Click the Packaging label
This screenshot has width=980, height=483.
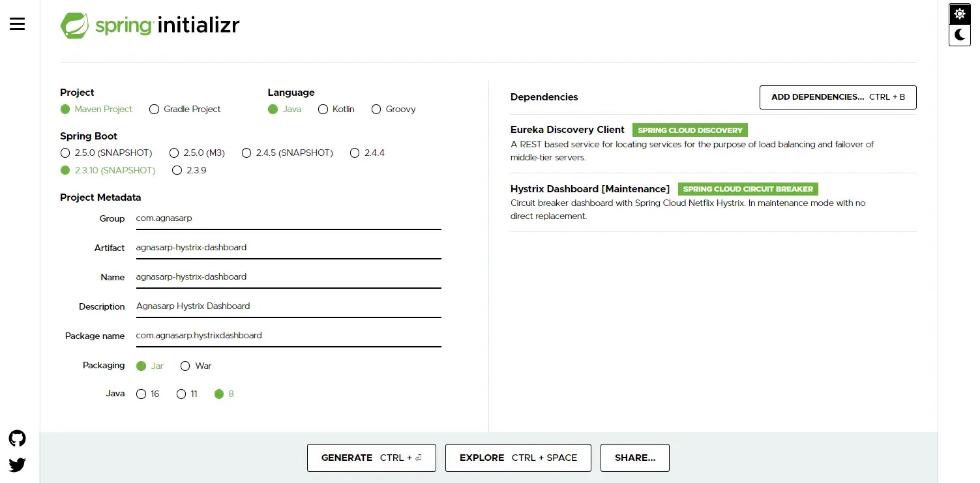pos(104,365)
